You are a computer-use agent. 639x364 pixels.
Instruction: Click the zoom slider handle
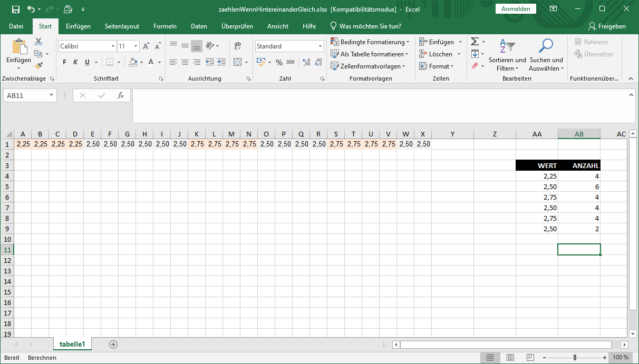pyautogui.click(x=575, y=357)
